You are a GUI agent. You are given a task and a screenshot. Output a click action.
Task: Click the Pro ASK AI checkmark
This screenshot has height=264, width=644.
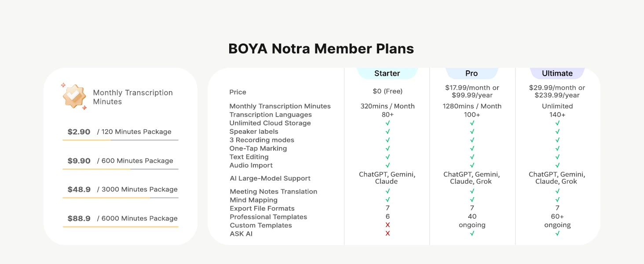coord(472,234)
